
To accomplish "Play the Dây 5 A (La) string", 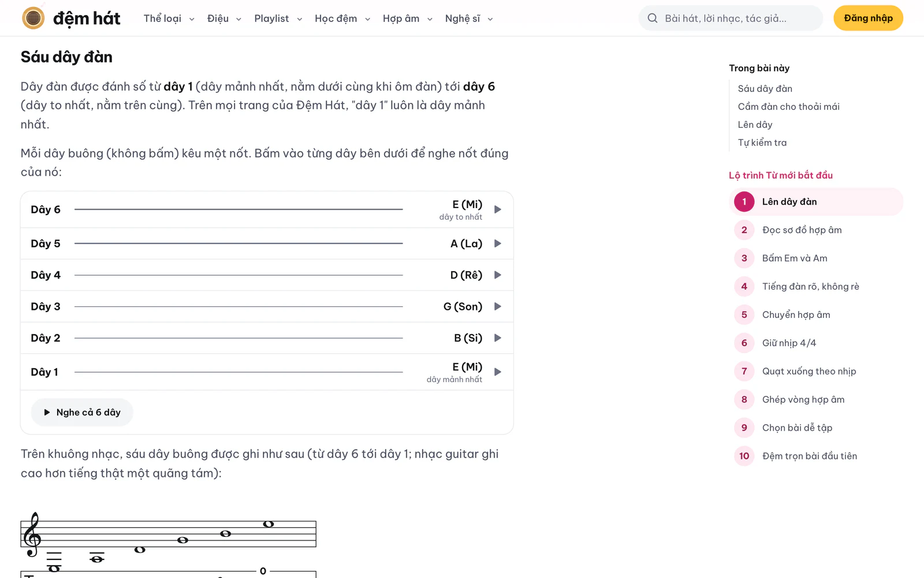I will pyautogui.click(x=266, y=243).
